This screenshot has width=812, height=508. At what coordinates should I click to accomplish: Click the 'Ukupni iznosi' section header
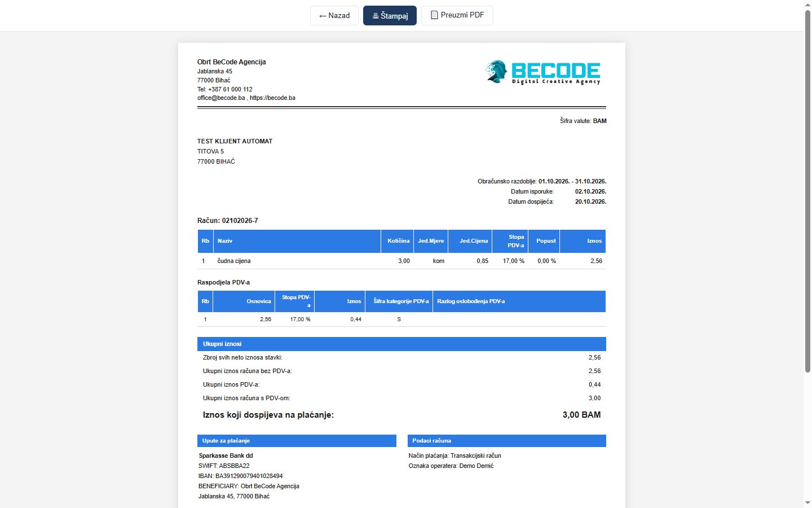click(x=401, y=344)
